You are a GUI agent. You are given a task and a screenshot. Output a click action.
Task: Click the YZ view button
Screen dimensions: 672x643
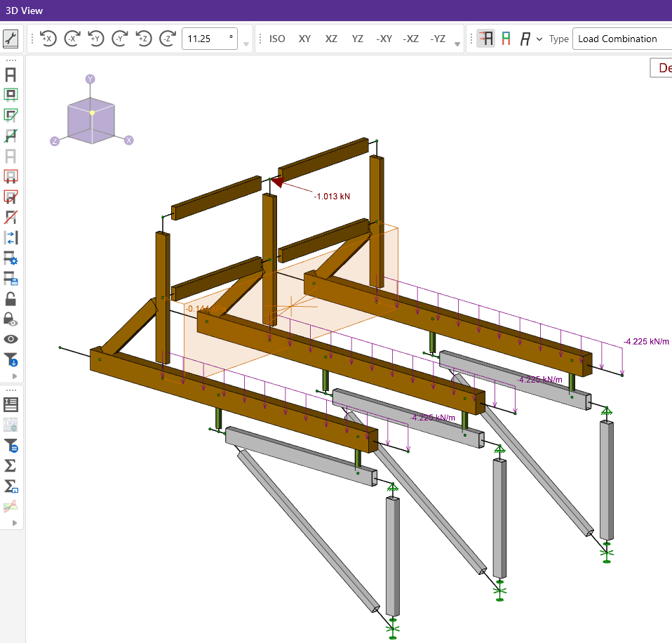358,39
